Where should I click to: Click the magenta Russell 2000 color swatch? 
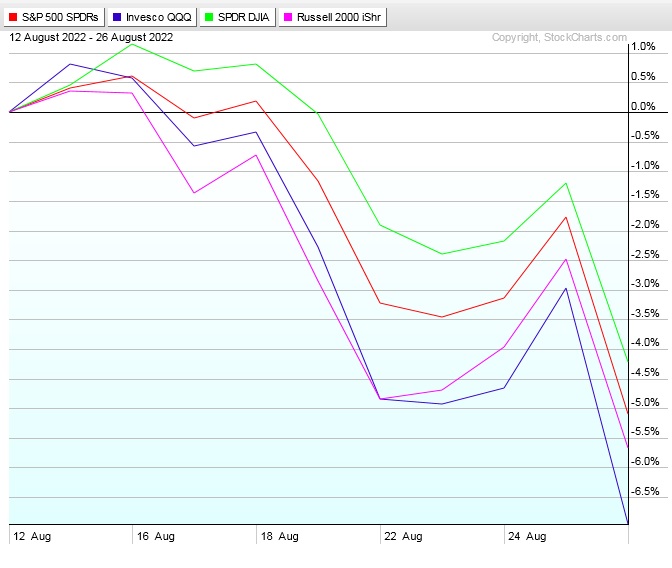tap(288, 17)
